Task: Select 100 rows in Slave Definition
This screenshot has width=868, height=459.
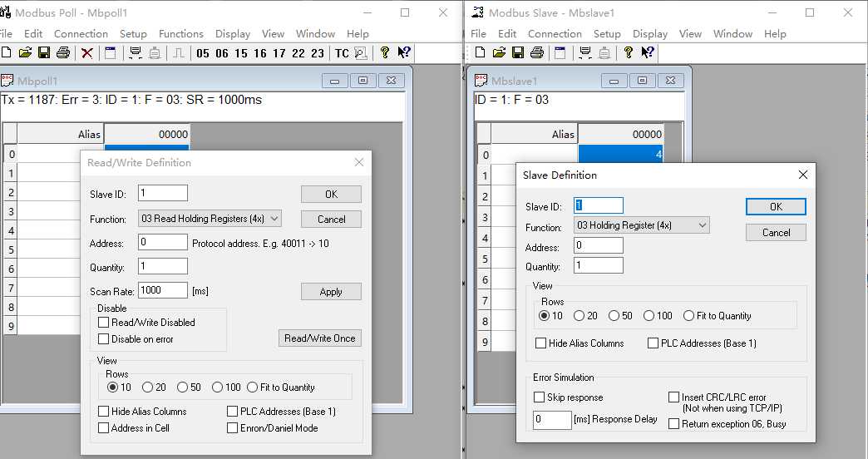Action: [x=649, y=316]
